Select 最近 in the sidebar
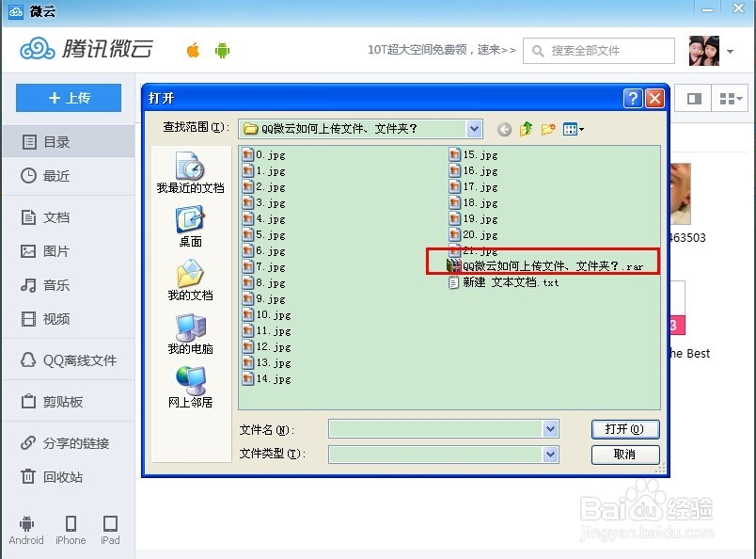The height and width of the screenshot is (559, 756). tap(69, 176)
